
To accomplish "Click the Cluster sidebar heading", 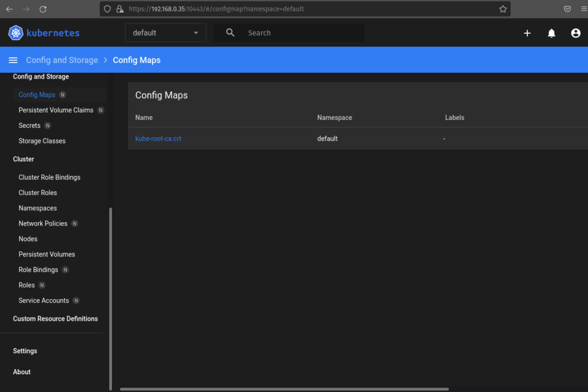I will (x=23, y=160).
